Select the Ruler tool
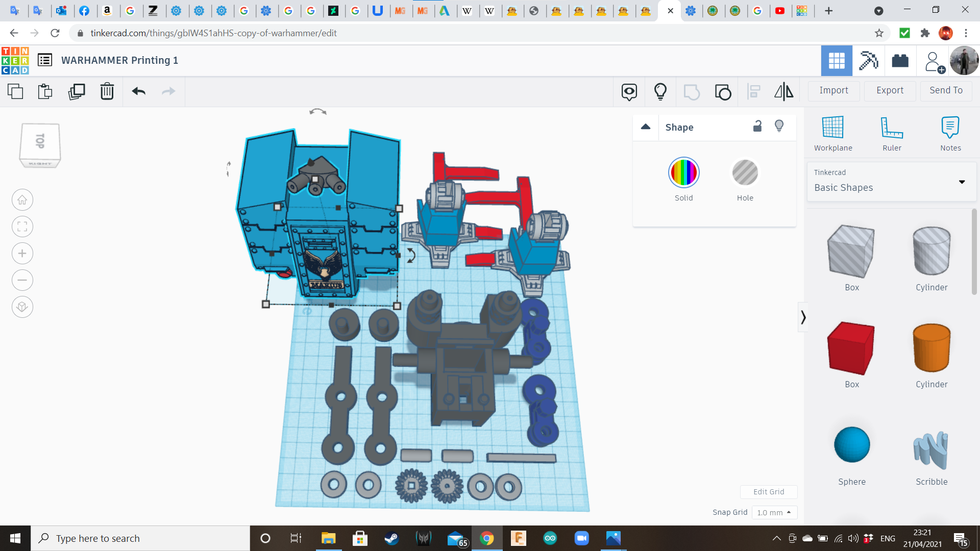The width and height of the screenshot is (980, 551). 891,133
